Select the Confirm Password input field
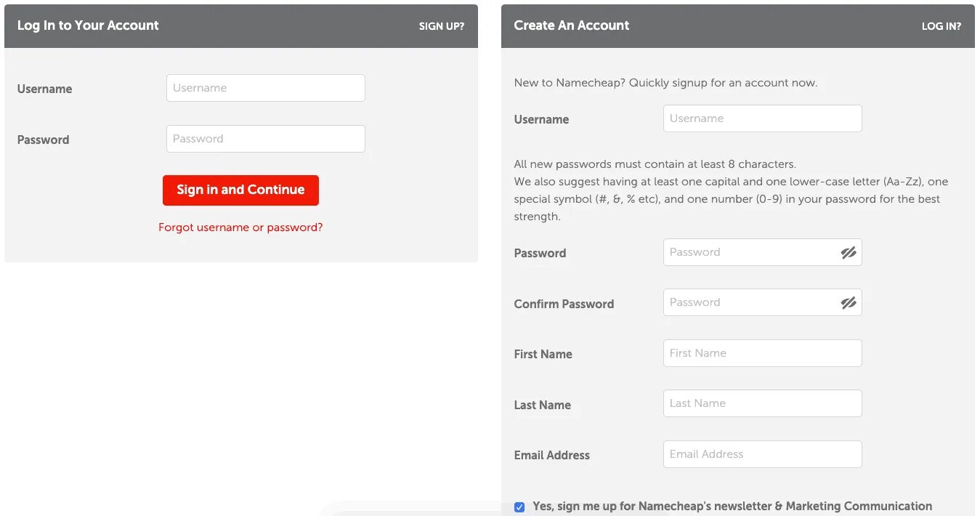Screen dimensions: 980x516 (x=748, y=302)
